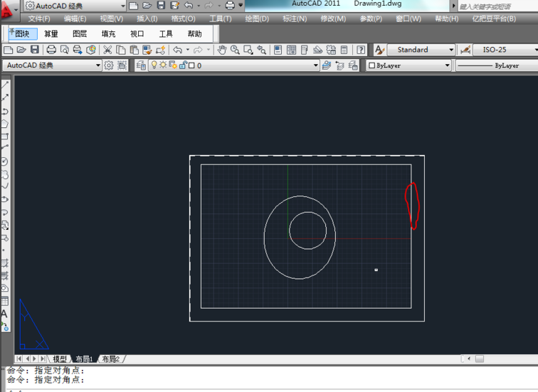Toggle layer 0 lock padlock icon
The image size is (538, 392).
coord(183,65)
